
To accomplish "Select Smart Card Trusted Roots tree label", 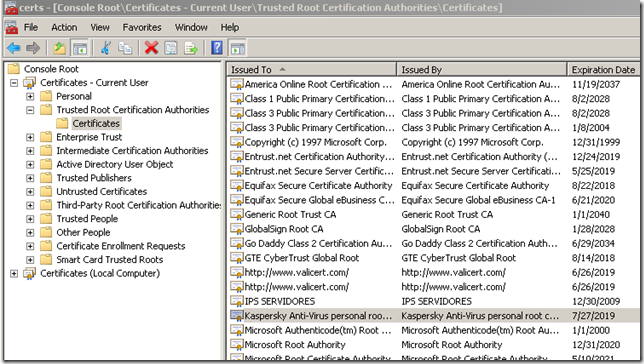I will [110, 260].
